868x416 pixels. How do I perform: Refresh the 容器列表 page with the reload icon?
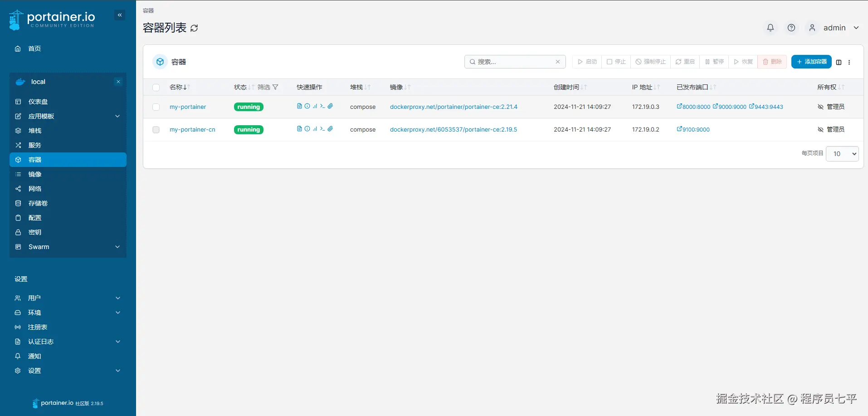pyautogui.click(x=194, y=28)
